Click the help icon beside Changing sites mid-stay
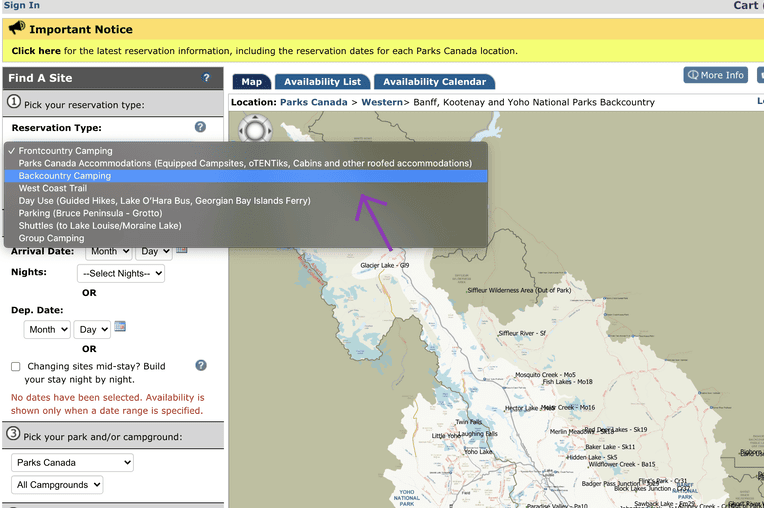The image size is (764, 508). [201, 366]
